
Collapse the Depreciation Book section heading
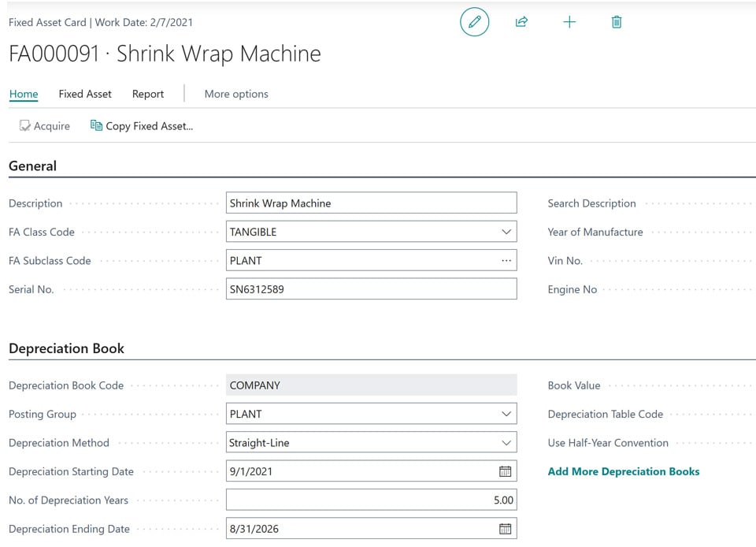pos(66,348)
